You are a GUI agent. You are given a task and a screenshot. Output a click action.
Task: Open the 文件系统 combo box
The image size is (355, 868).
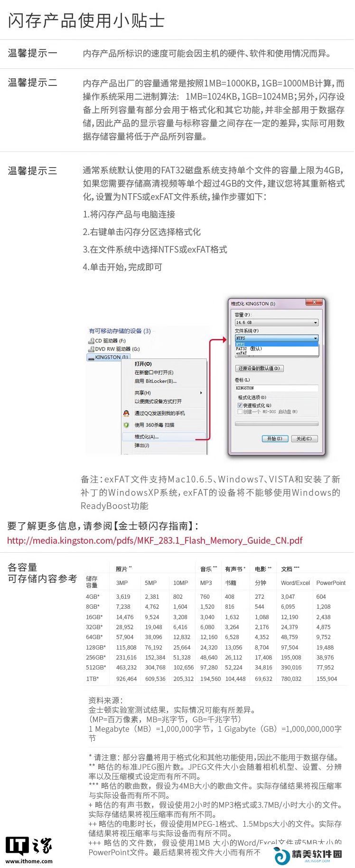click(277, 338)
